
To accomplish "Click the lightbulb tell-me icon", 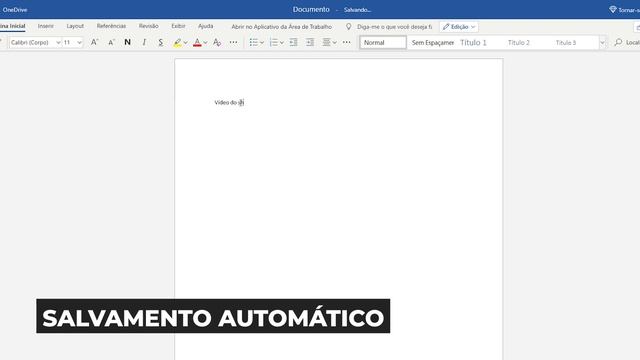I will click(348, 27).
